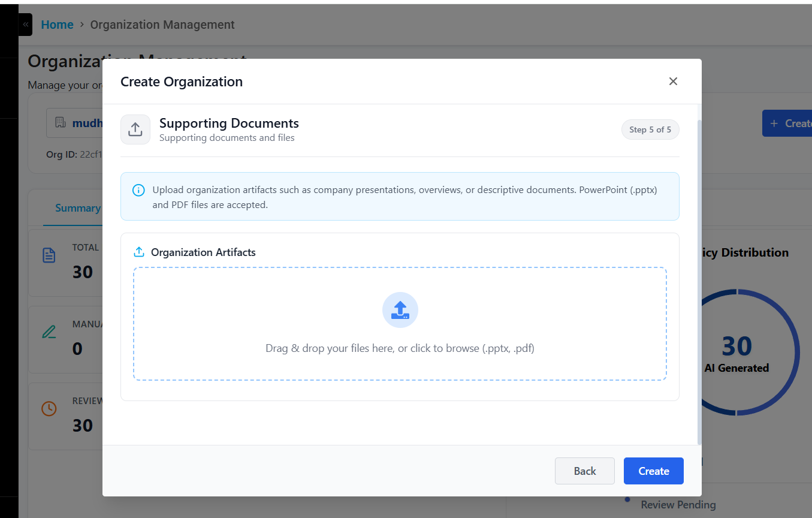This screenshot has width=812, height=518.
Task: Click Organization Management breadcrumb text
Action: (x=162, y=25)
